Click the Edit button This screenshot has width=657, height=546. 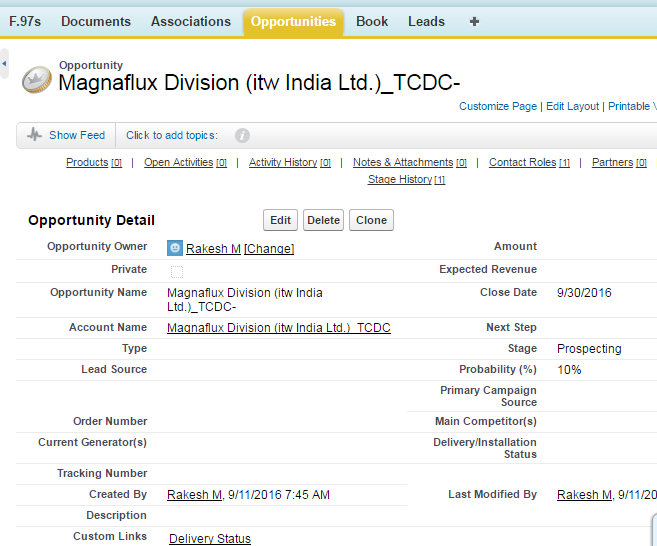tap(280, 220)
